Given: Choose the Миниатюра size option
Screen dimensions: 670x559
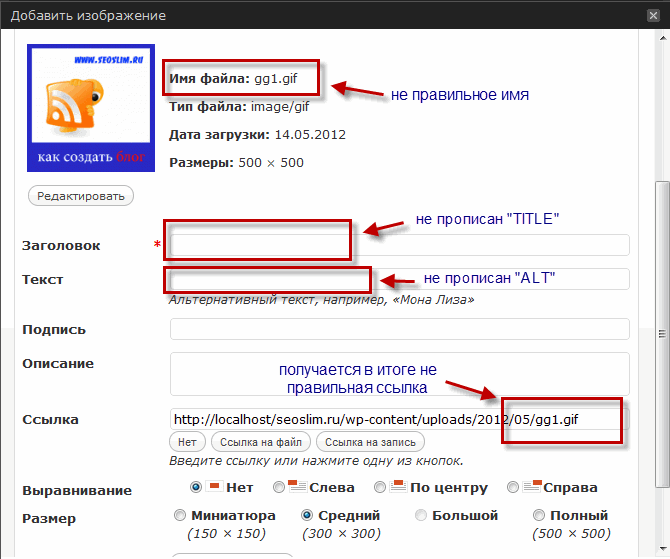Looking at the screenshot, I should (180, 515).
